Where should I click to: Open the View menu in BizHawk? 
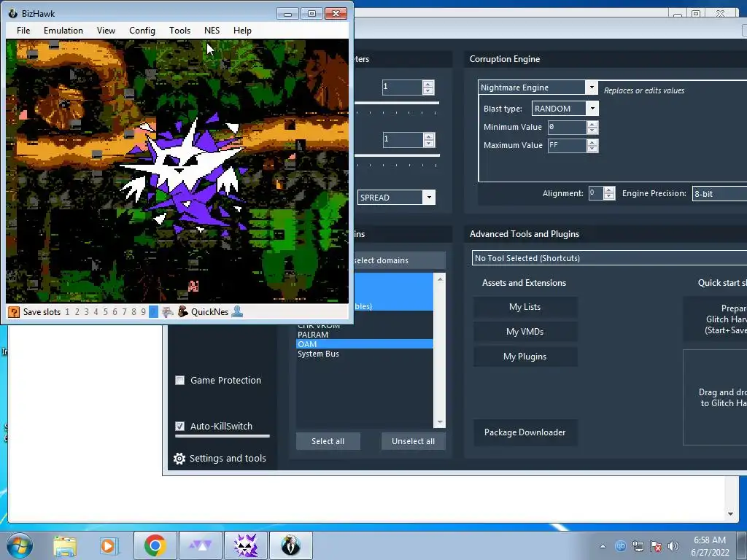(106, 31)
